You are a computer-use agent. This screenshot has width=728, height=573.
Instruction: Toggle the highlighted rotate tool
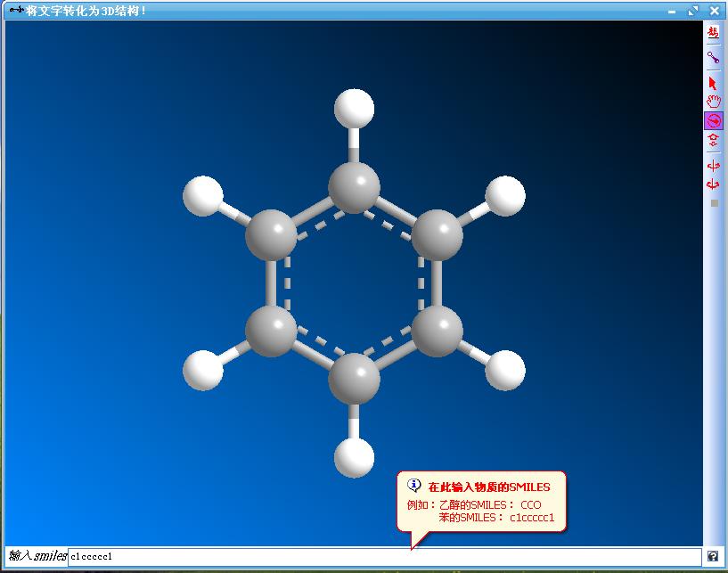[x=713, y=120]
